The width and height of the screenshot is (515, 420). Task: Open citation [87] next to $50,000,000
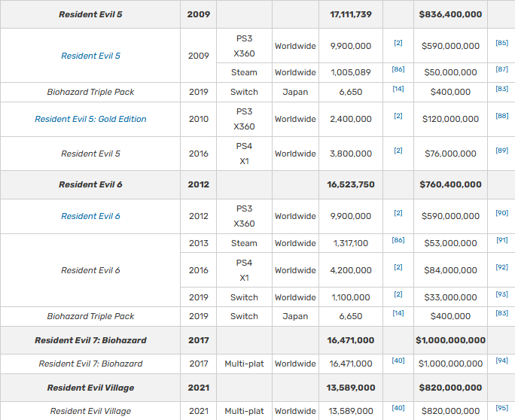click(501, 69)
